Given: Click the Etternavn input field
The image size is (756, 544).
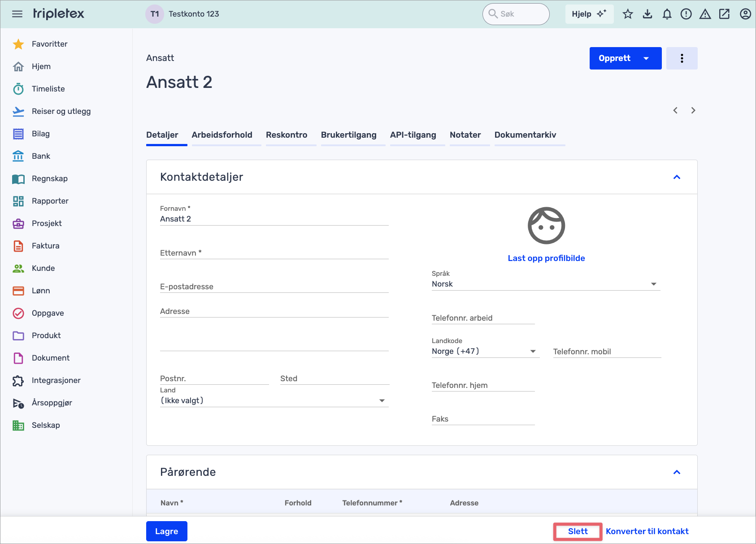Looking at the screenshot, I should pyautogui.click(x=274, y=253).
